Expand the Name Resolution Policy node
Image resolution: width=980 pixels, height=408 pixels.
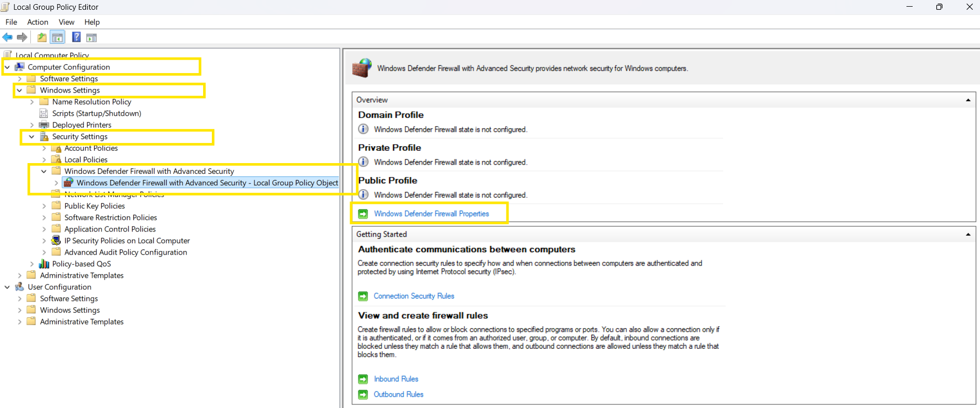coord(32,102)
